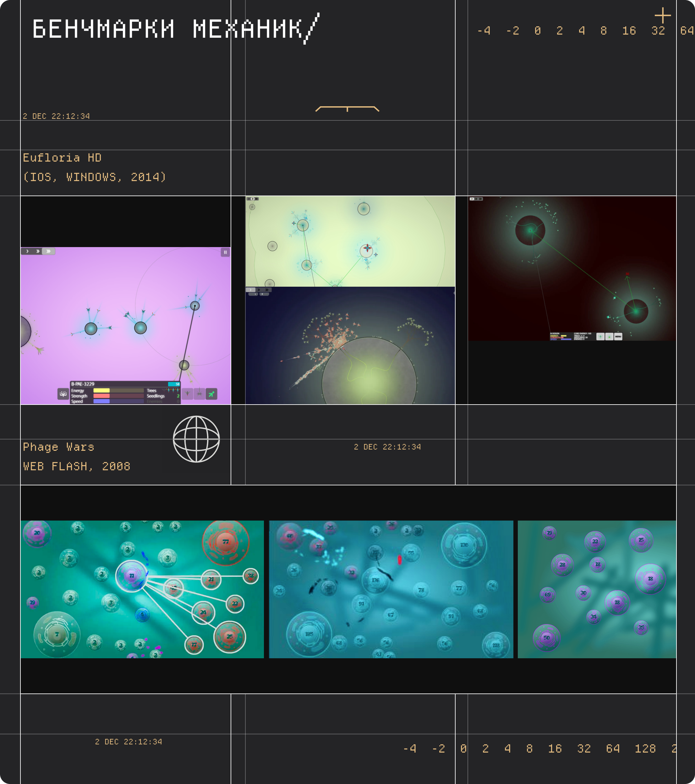Click the speed controls in the dark blue Eufloria screenshot
The image size is (695, 784).
click(x=259, y=290)
